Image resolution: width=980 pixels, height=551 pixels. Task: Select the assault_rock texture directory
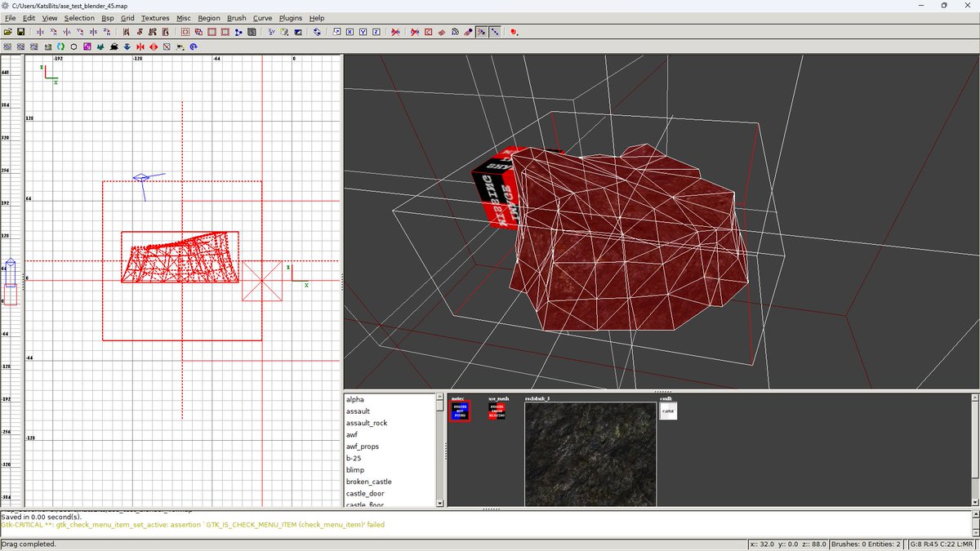point(367,423)
